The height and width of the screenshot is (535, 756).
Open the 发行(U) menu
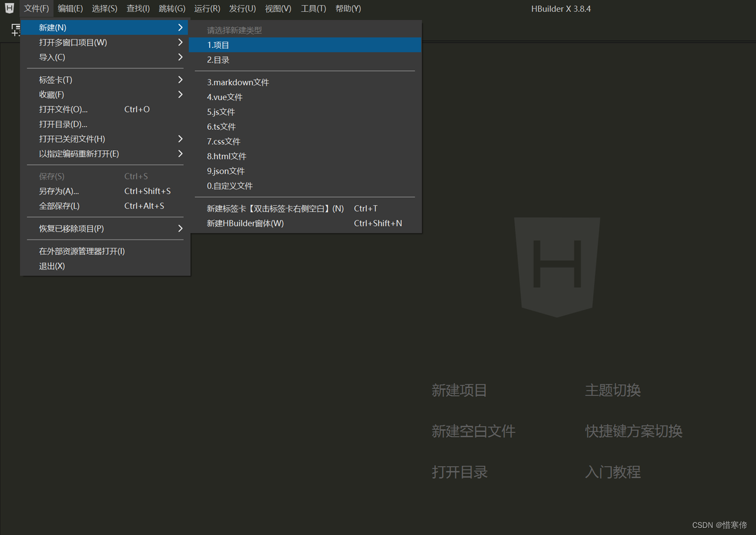pos(242,8)
